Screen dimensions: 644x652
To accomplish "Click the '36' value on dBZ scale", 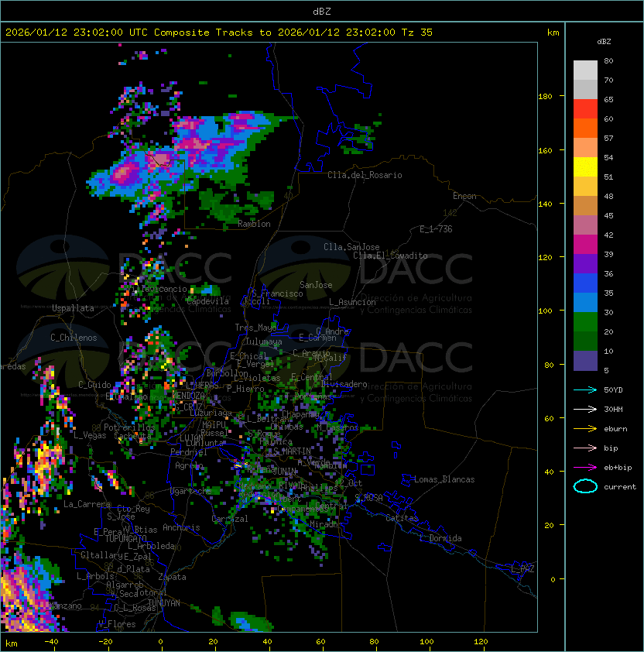I will point(608,273).
